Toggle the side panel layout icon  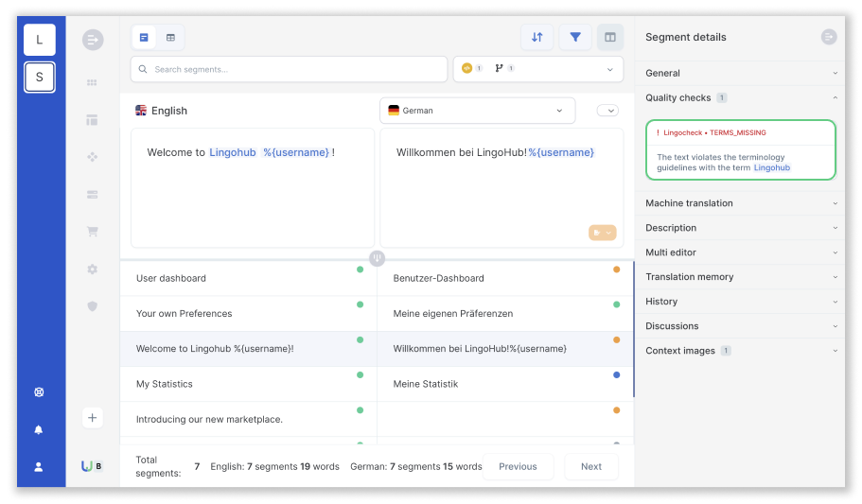(610, 38)
